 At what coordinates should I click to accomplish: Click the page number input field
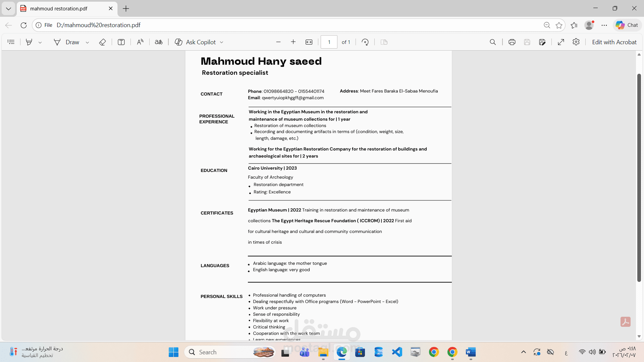click(329, 42)
